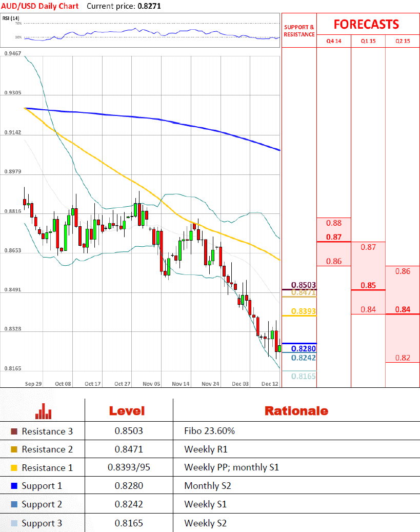This screenshot has width=420, height=532.
Task: Click the bold 0.87 Q4 14 forecast
Action: coord(334,237)
